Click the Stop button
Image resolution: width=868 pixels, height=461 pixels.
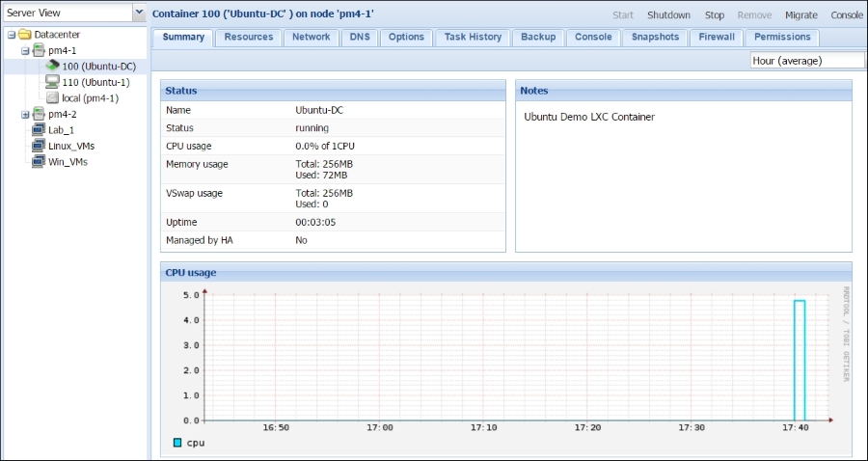[714, 15]
